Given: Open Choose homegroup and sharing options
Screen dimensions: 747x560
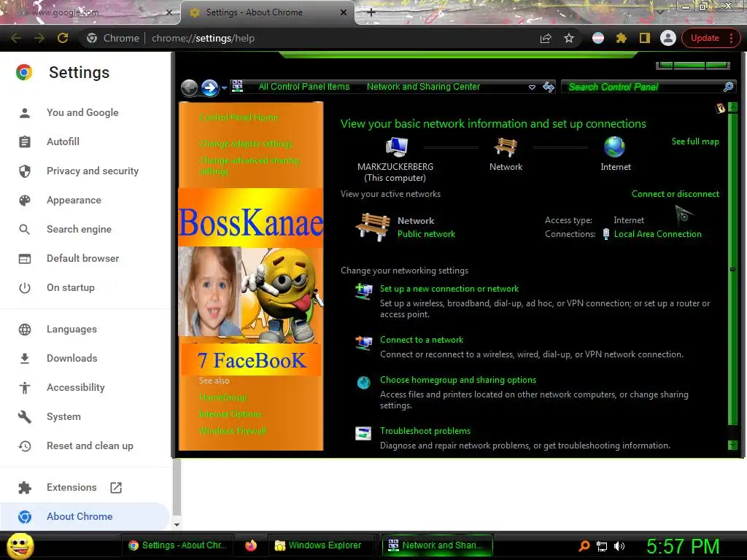Looking at the screenshot, I should pyautogui.click(x=458, y=379).
